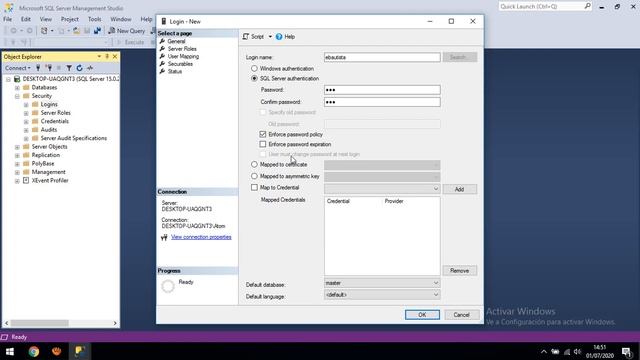Viewport: 640px width, 360px height.
Task: Click OK to create the login
Action: click(x=422, y=315)
